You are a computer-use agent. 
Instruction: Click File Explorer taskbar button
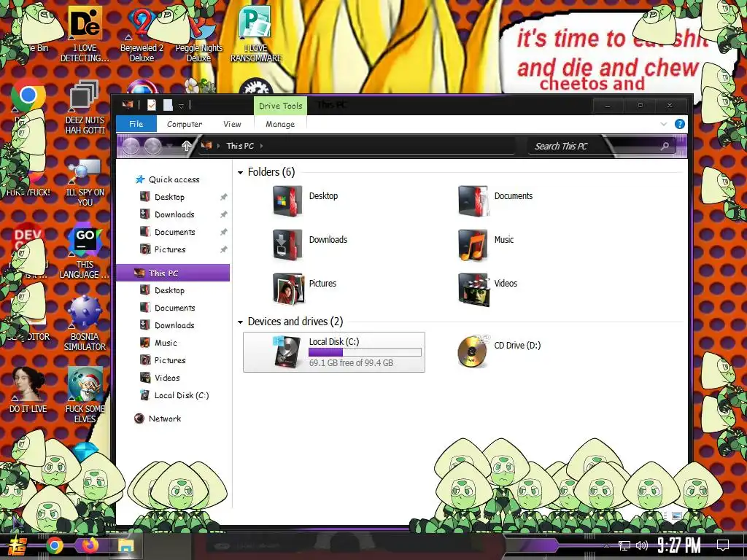coord(125,545)
